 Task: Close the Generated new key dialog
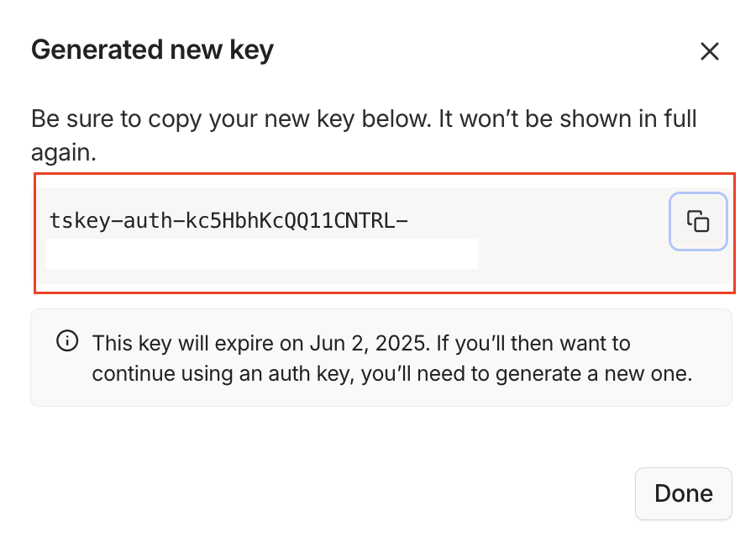coord(709,51)
